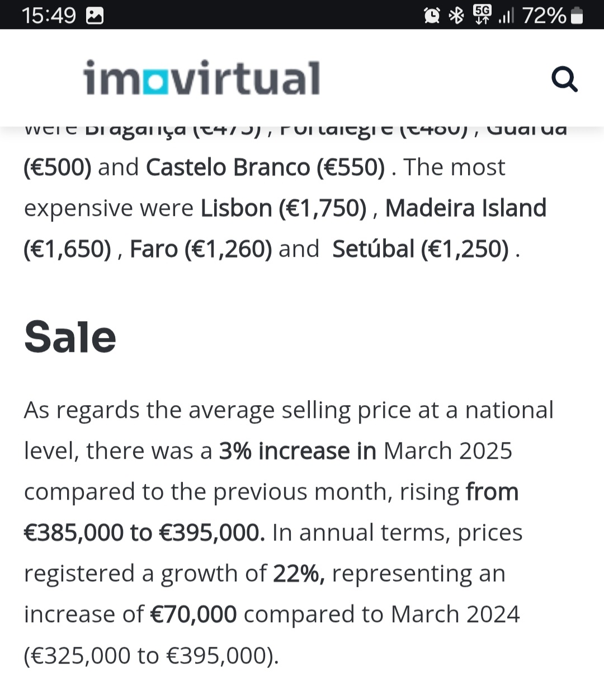Tap the Faro (€1,260) text
604x700 pixels.
pyautogui.click(x=201, y=249)
